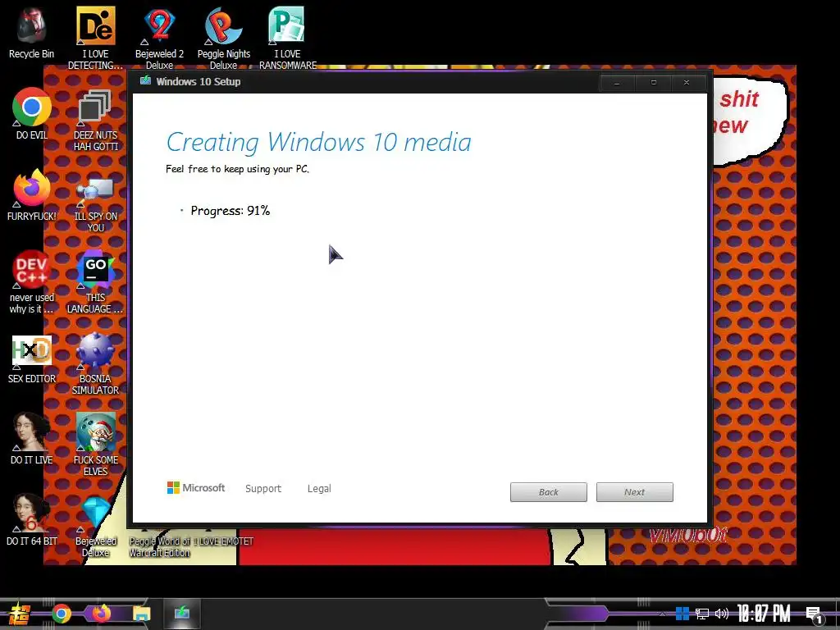Launch the BOSNIA SIMULATOR mine icon

[95, 363]
